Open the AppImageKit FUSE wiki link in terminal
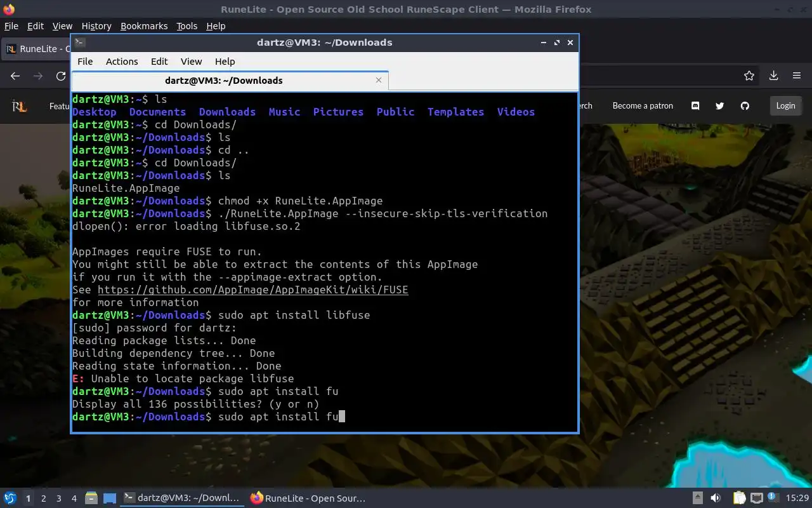Image resolution: width=812 pixels, height=508 pixels. (x=252, y=290)
